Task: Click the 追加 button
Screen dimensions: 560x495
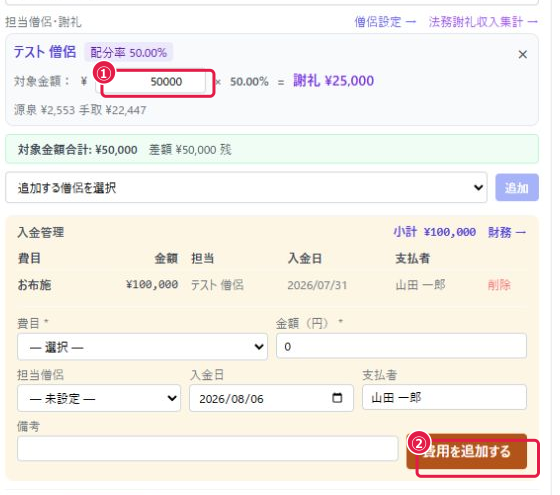Action: click(517, 187)
